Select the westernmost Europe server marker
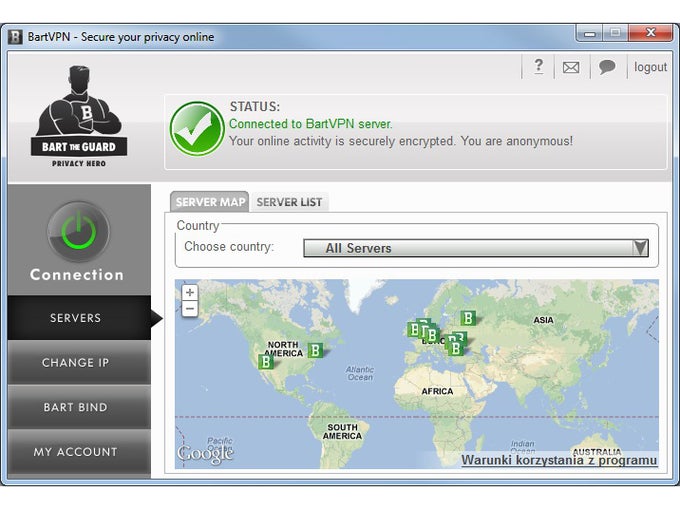Image resolution: width=680 pixels, height=510 pixels. tap(413, 330)
